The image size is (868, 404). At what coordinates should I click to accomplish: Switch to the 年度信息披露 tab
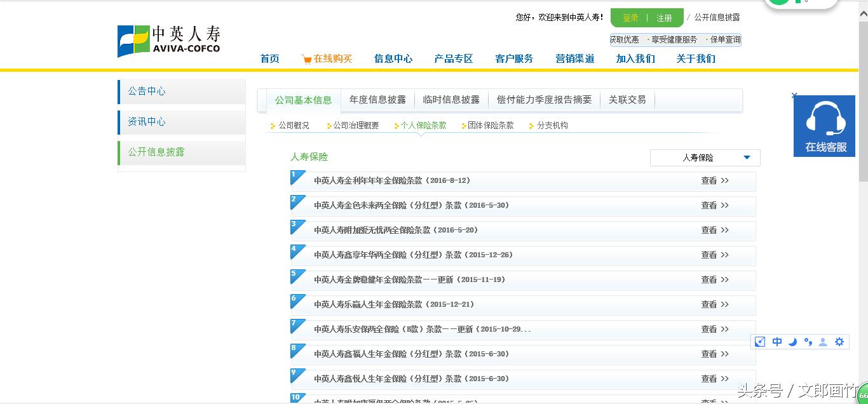point(377,100)
